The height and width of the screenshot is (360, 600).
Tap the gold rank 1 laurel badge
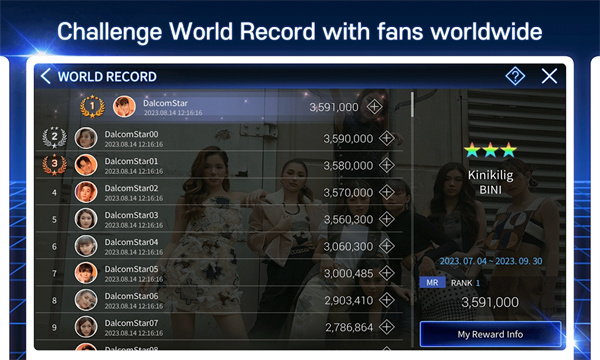click(92, 106)
